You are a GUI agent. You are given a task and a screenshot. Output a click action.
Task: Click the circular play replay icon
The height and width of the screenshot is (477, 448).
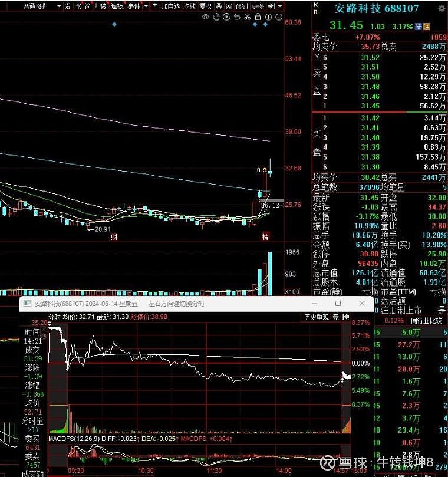pos(226,17)
